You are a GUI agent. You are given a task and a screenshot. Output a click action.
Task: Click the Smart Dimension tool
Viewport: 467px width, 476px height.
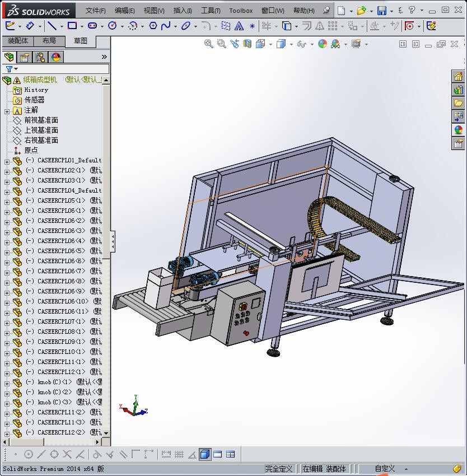click(30, 26)
